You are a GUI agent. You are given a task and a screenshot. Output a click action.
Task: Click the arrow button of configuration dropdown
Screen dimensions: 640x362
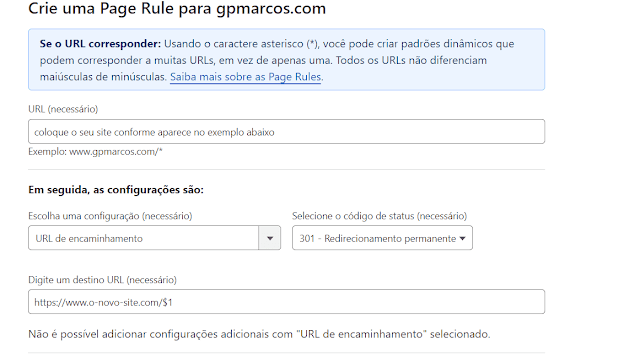pos(270,238)
